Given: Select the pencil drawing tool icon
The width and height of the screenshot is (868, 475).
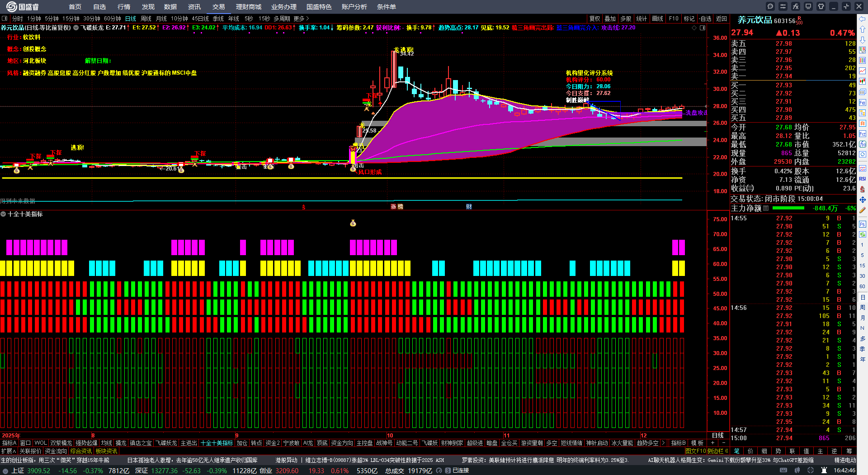Looking at the screenshot, I should (863, 210).
